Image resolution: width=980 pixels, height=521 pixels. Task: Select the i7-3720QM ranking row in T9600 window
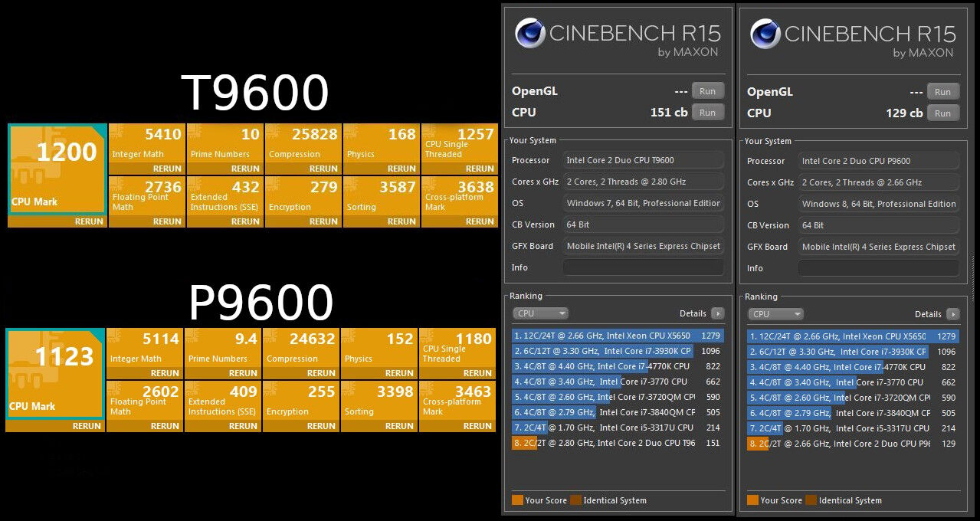click(x=618, y=397)
